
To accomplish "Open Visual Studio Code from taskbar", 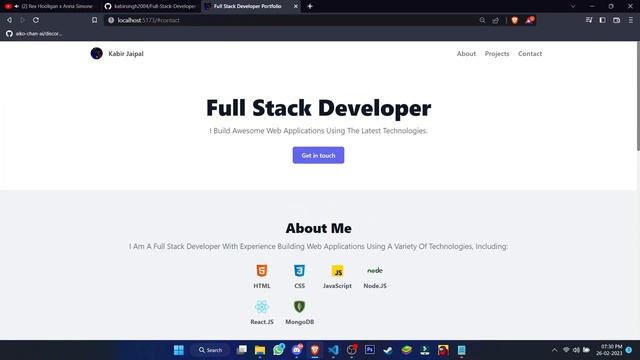I will (333, 350).
